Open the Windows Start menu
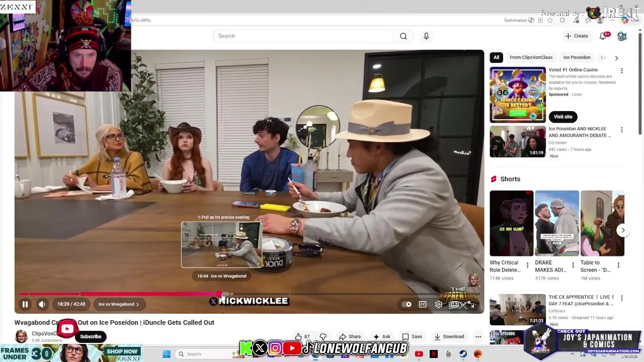Viewport: 644px width, 362px height. pyautogui.click(x=167, y=354)
